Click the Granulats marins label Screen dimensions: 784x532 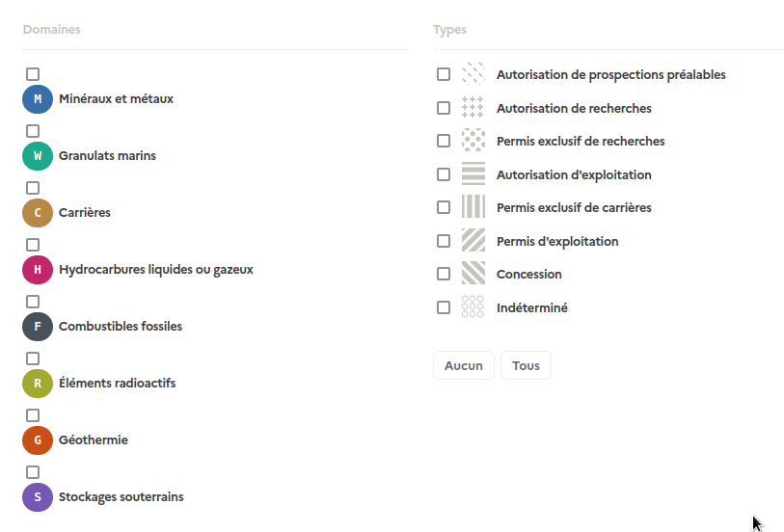pyautogui.click(x=107, y=156)
